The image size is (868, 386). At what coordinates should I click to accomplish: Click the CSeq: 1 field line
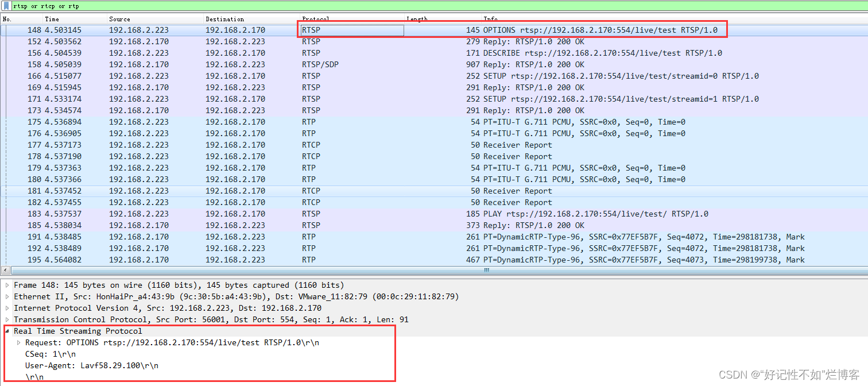pyautogui.click(x=51, y=354)
